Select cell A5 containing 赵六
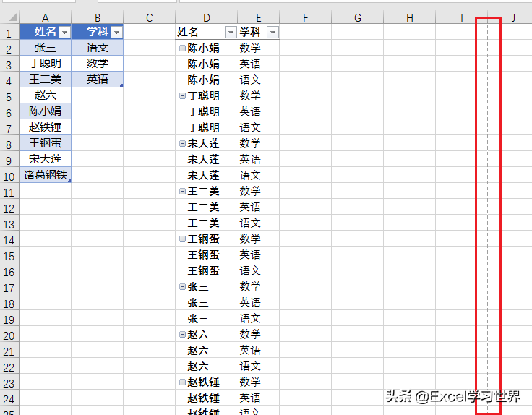 point(45,95)
